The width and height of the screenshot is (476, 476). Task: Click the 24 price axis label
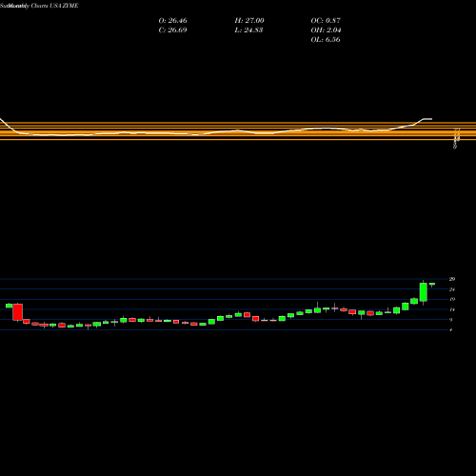click(452, 289)
